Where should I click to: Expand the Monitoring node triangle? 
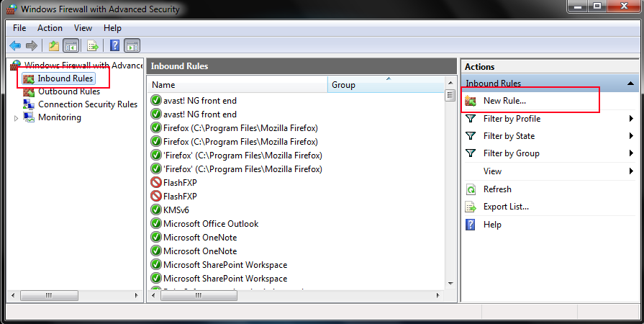16,118
